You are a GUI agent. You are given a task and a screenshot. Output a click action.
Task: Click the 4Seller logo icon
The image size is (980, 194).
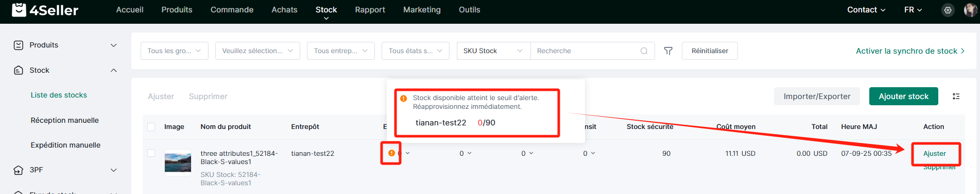coord(19,10)
